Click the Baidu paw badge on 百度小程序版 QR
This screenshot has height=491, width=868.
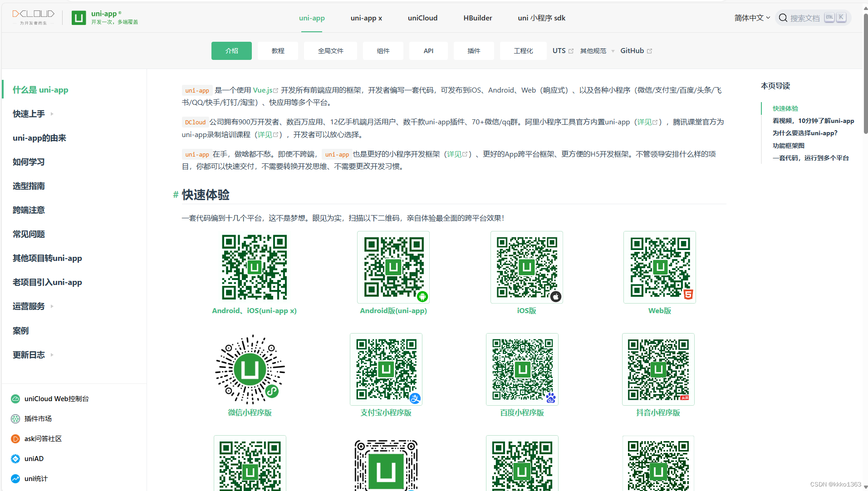click(x=551, y=398)
